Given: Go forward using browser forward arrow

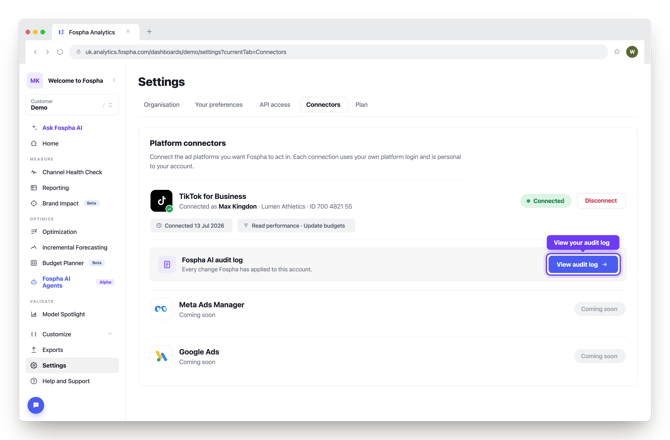Looking at the screenshot, I should [47, 52].
